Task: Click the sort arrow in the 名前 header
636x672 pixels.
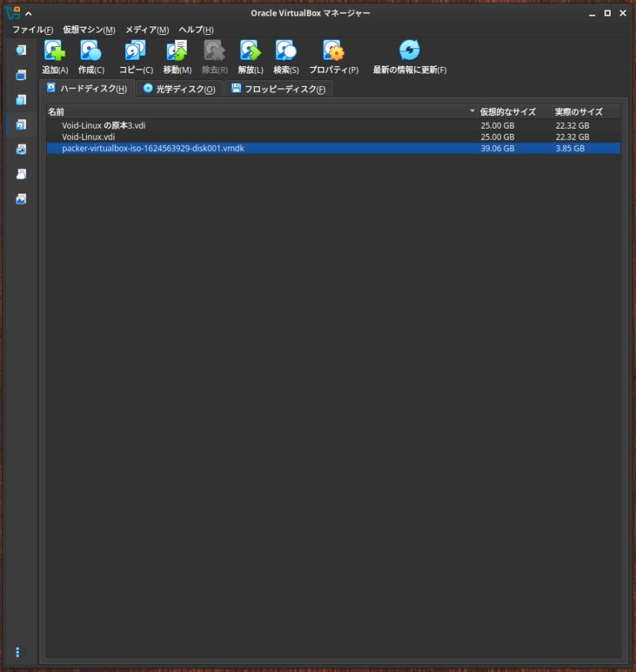Action: point(472,111)
